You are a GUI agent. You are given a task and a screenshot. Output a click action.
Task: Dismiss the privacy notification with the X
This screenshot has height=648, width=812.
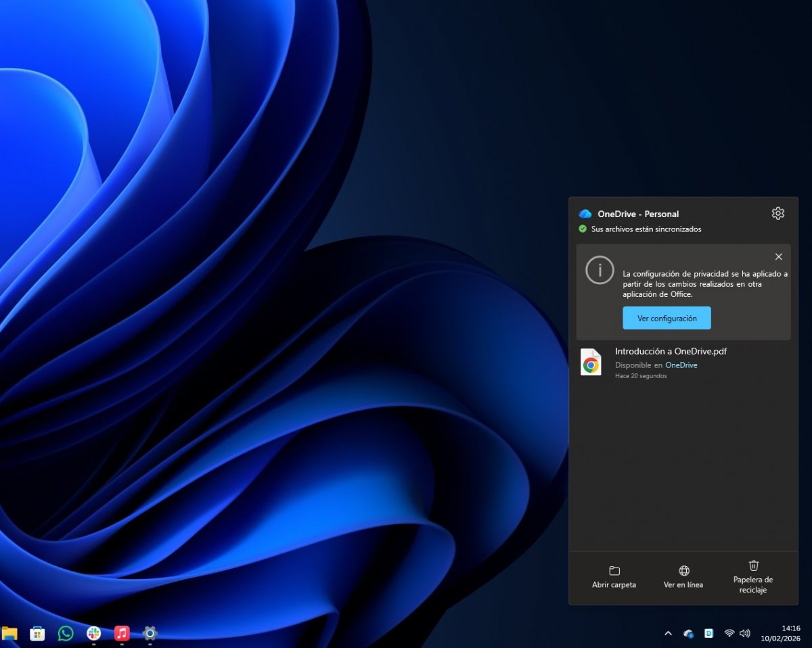tap(778, 256)
